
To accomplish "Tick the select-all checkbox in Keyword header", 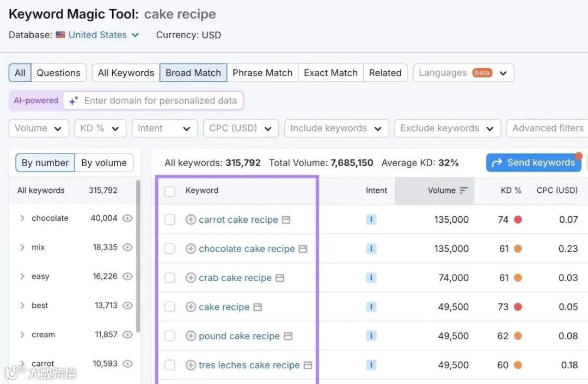I will 170,191.
